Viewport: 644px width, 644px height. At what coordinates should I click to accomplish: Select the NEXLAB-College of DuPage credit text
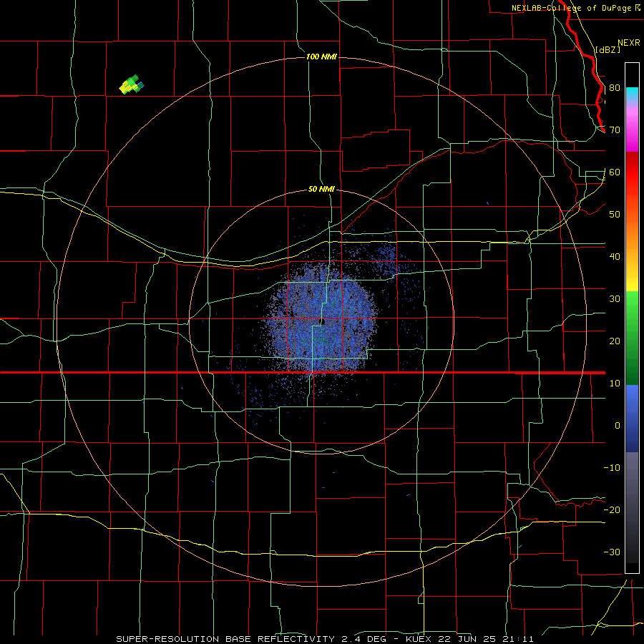[x=571, y=8]
